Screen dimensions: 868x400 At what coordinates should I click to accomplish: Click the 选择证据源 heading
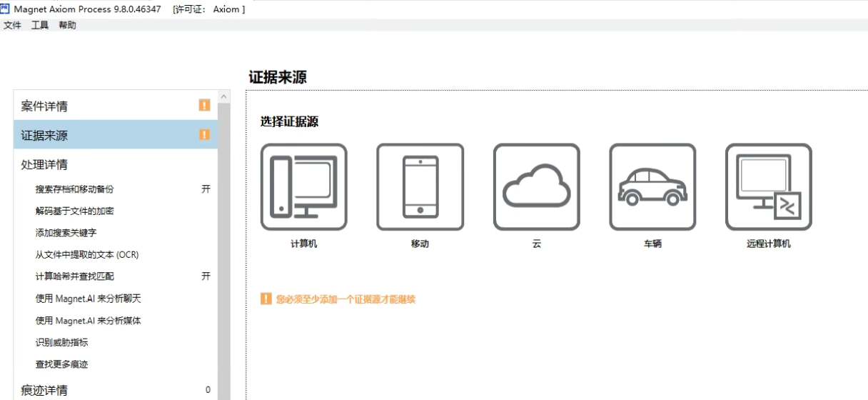click(x=289, y=122)
